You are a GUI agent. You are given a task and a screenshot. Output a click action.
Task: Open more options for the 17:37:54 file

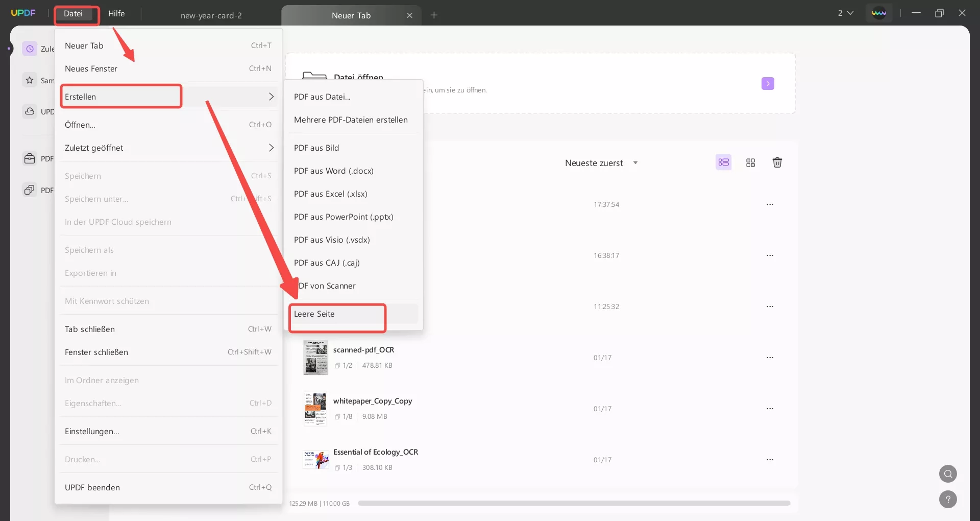(x=770, y=204)
